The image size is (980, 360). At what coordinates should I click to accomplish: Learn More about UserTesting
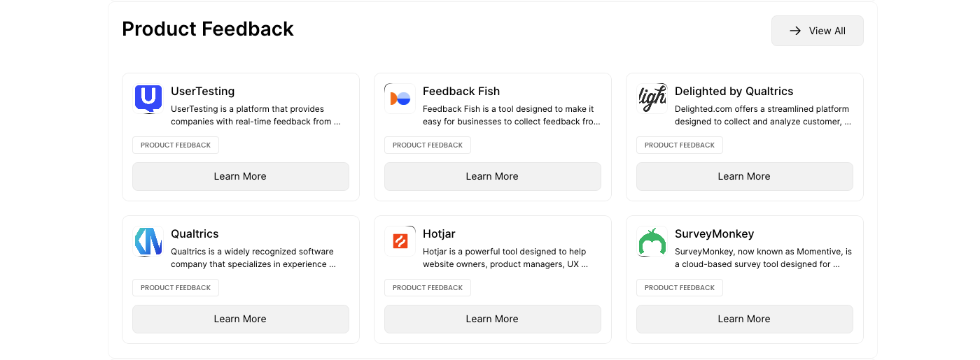point(240,176)
